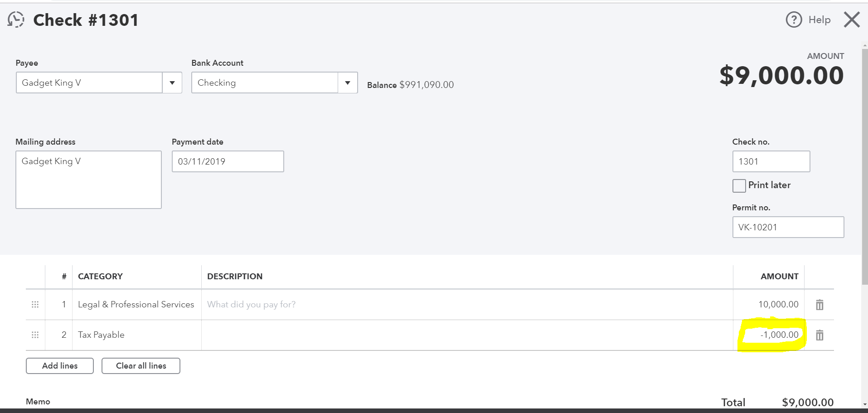Select the highlighted -1,000.00 amount
This screenshot has width=868, height=413.
pos(779,335)
